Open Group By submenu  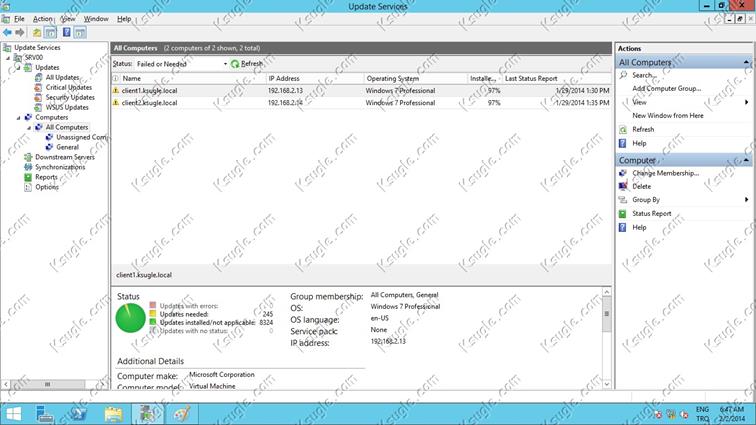(646, 200)
